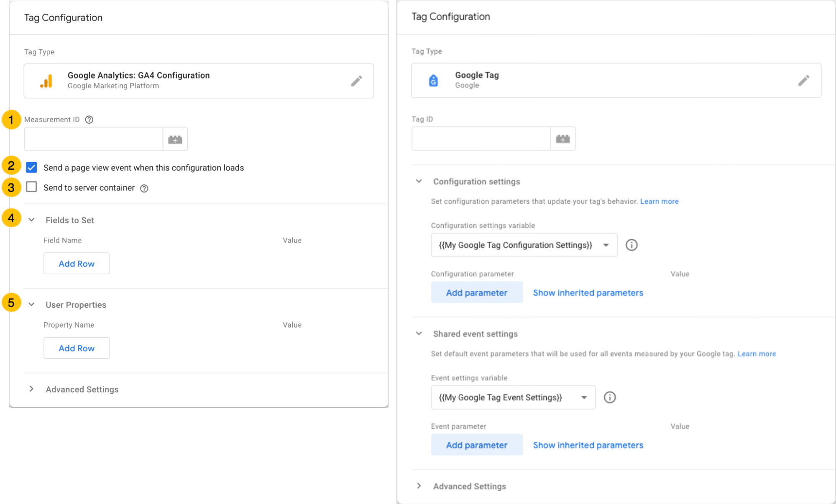Collapse the Fields to Set section
The width and height of the screenshot is (836, 504).
point(31,220)
